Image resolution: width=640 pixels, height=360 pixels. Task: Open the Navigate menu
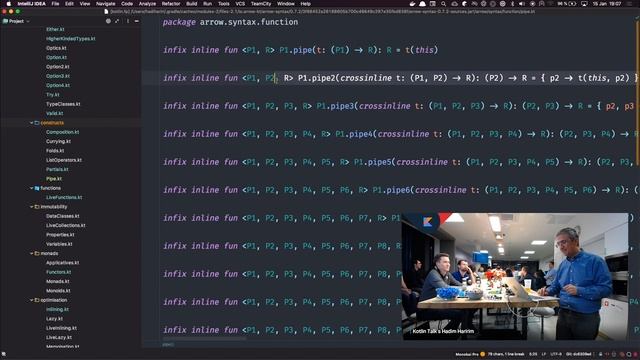tap(105, 4)
